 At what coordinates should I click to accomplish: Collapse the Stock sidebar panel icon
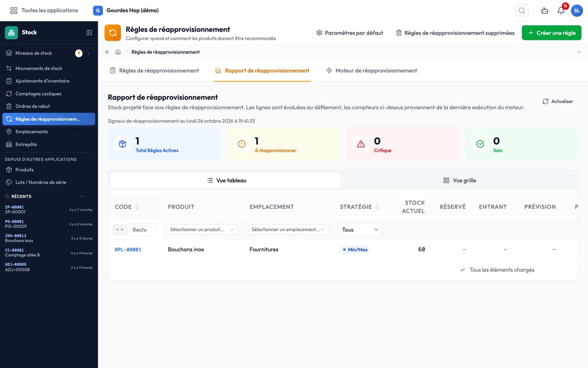point(89,32)
